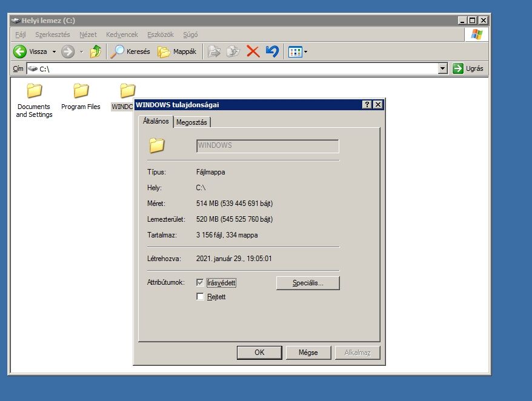Minimize the Helyi lemez (C:) window
The image size is (532, 401).
point(462,21)
